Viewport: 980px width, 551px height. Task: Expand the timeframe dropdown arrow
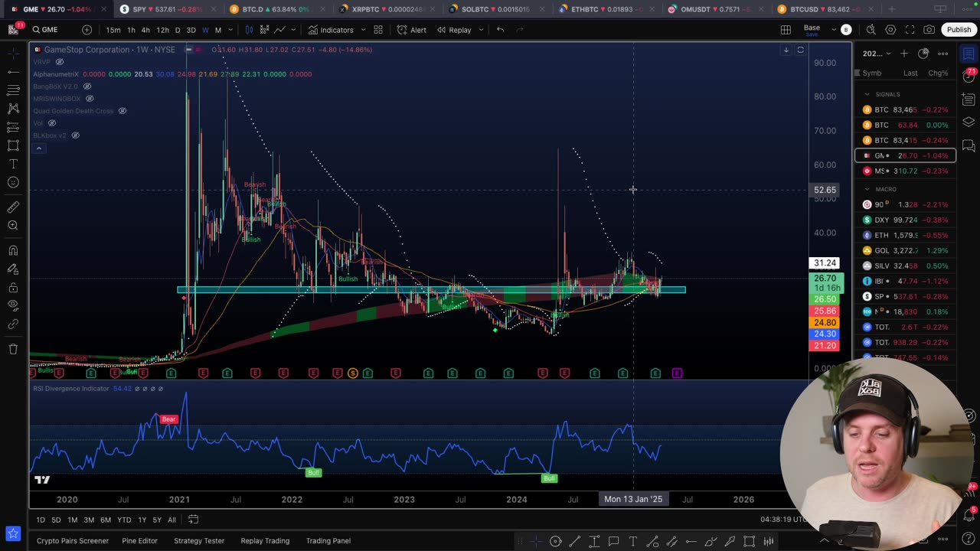pyautogui.click(x=230, y=30)
